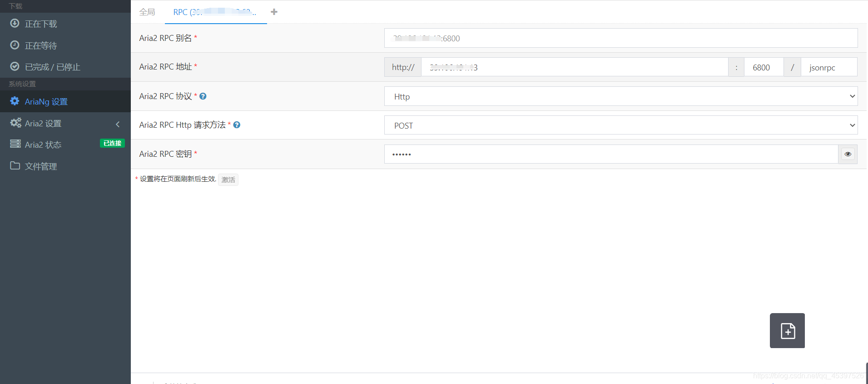The height and width of the screenshot is (384, 868).
Task: Add a new RPC setting with plus icon
Action: (274, 12)
